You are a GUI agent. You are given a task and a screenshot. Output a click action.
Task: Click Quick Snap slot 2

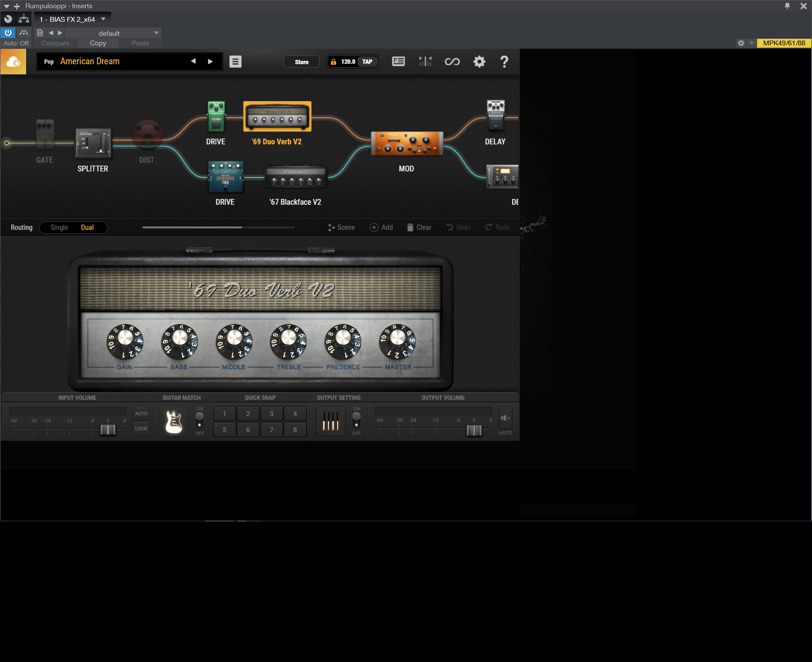[248, 414]
